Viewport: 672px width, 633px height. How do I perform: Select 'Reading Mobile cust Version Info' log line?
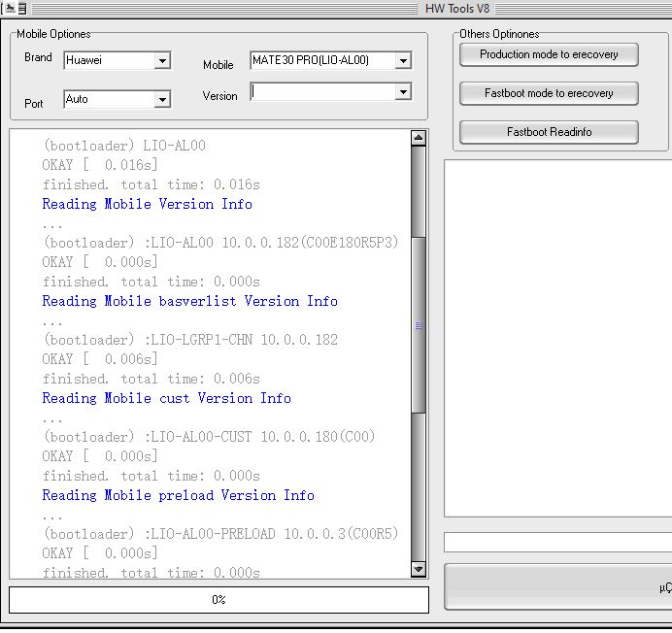(166, 398)
